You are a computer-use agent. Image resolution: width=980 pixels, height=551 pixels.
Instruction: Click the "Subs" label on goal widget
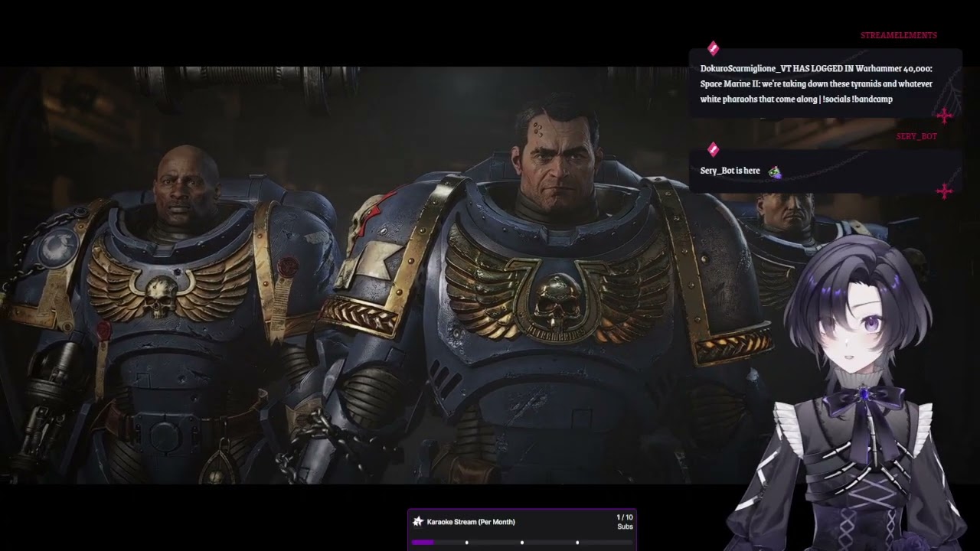coord(625,527)
